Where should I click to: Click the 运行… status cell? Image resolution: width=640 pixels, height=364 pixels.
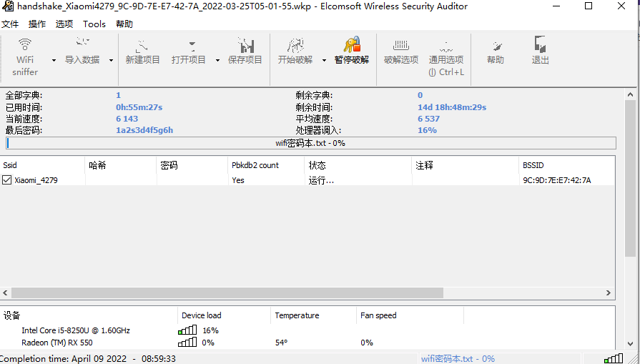click(x=322, y=180)
